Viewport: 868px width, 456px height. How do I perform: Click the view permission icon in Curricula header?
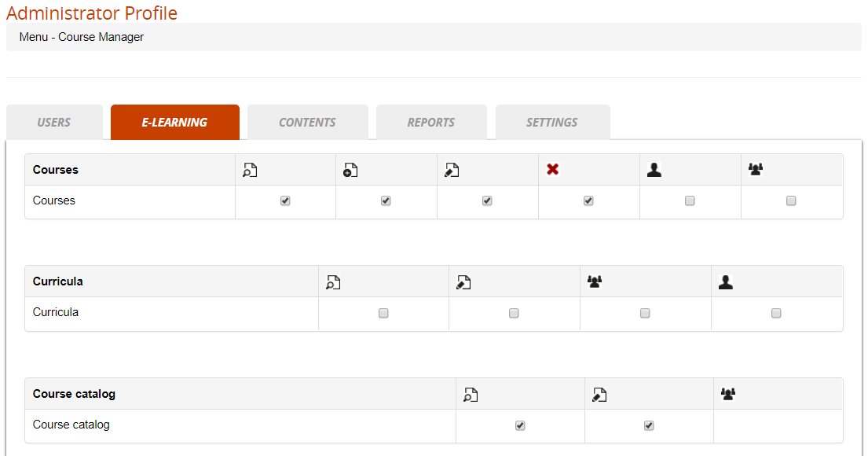(332, 281)
